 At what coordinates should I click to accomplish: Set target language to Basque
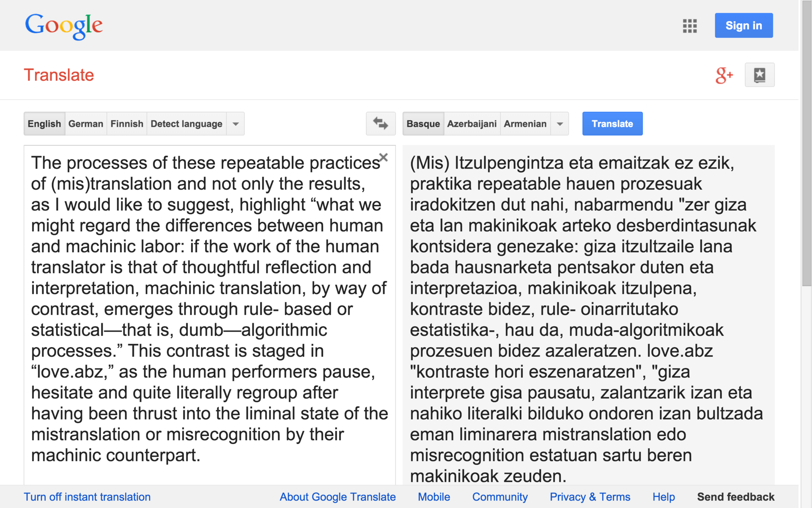pyautogui.click(x=423, y=124)
